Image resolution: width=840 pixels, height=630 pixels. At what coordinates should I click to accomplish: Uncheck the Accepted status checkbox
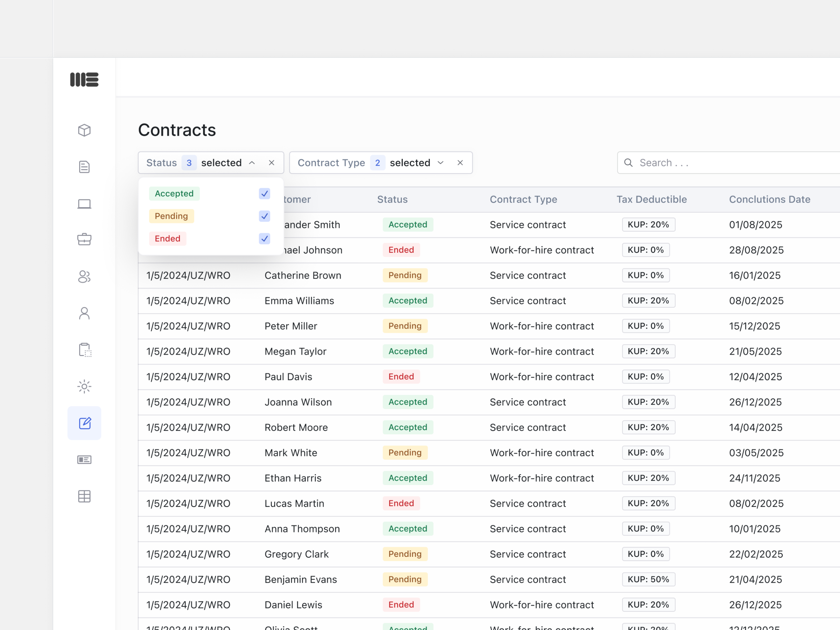pyautogui.click(x=264, y=194)
